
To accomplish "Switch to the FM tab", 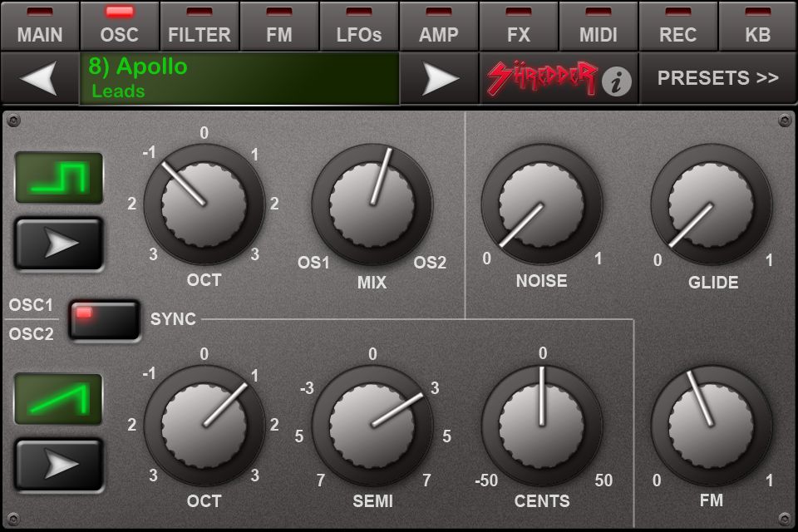I will (279, 26).
